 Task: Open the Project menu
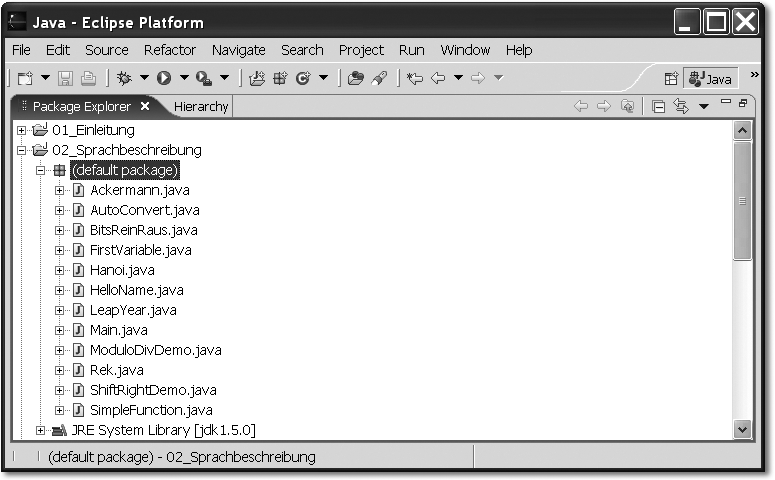click(361, 50)
